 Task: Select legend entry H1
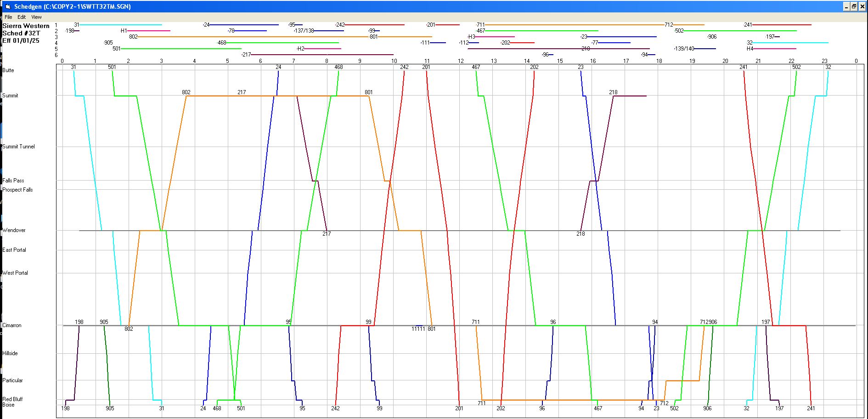(x=124, y=31)
